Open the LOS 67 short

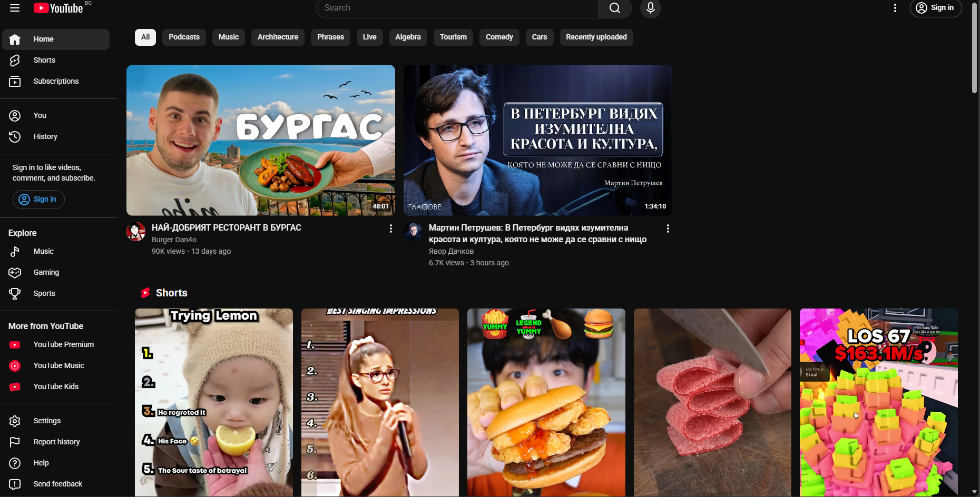[879, 403]
